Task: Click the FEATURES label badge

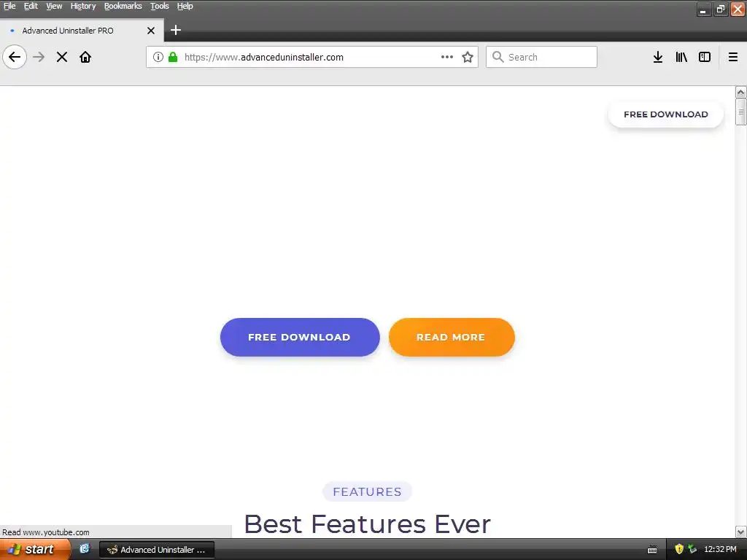Action: [367, 491]
